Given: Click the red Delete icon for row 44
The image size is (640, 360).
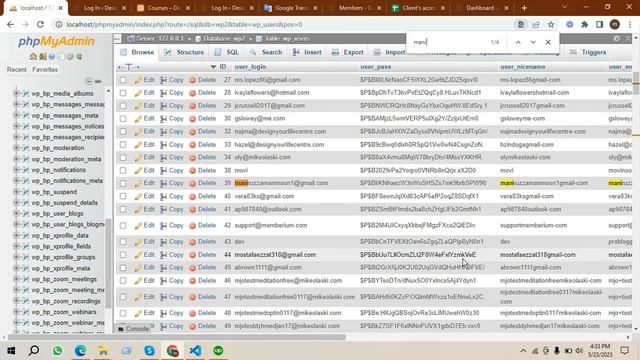Looking at the screenshot, I should coord(193,255).
